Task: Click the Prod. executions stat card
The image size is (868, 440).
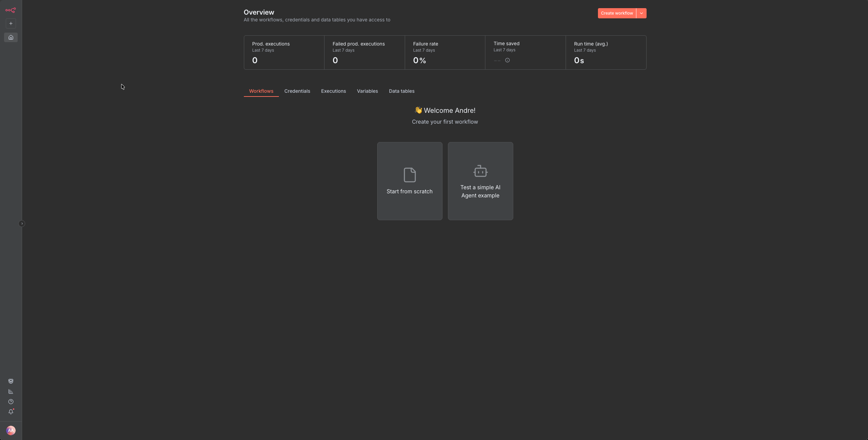Action: click(284, 53)
